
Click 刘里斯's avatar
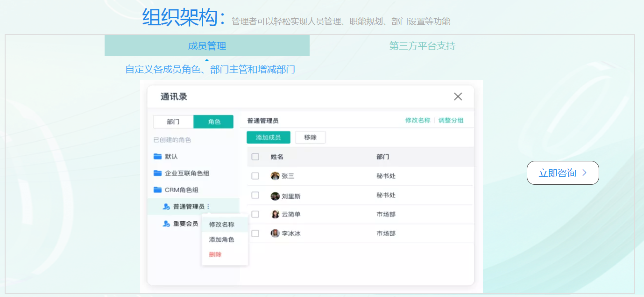click(275, 196)
